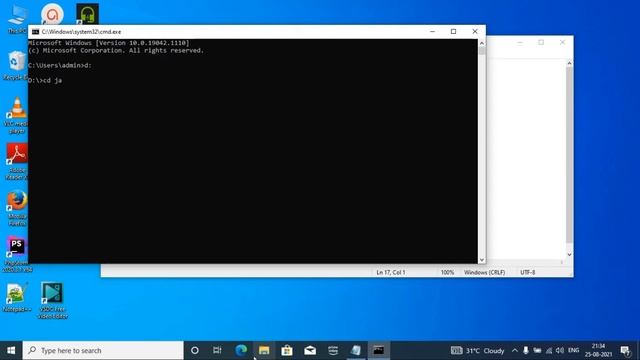The image size is (640, 360).
Task: Click the Command Prompt taskbar icon
Action: [x=379, y=350]
